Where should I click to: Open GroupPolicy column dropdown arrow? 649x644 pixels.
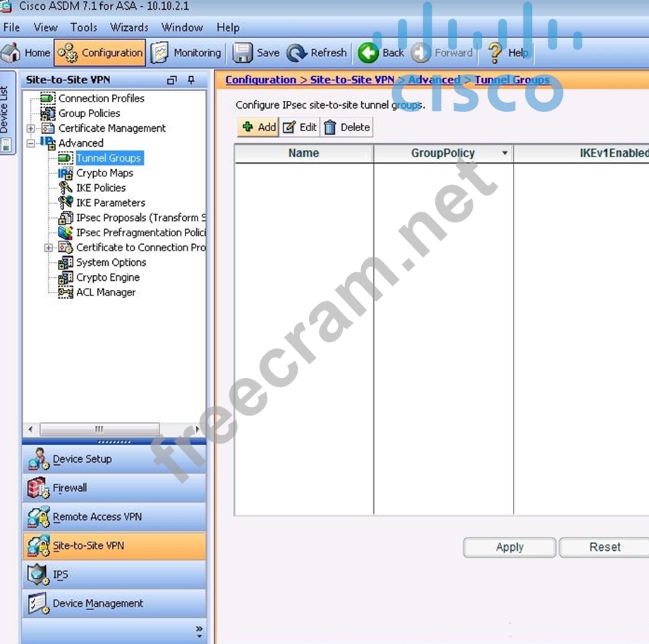(504, 153)
